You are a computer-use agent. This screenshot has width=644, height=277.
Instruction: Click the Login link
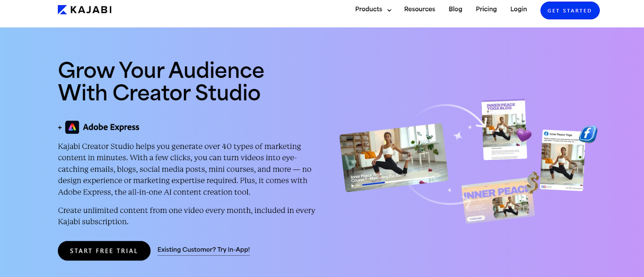tap(518, 9)
